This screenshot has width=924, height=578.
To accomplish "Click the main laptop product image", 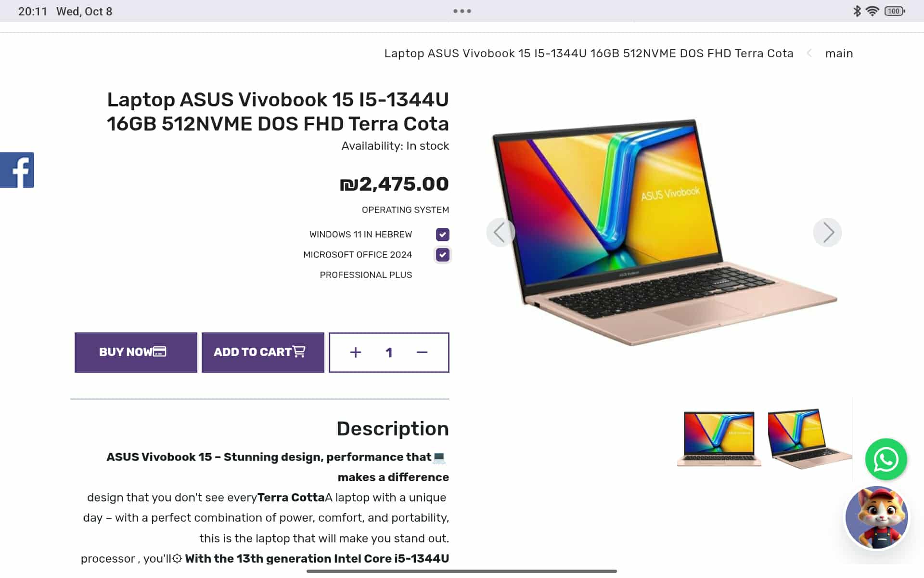I will click(x=664, y=232).
